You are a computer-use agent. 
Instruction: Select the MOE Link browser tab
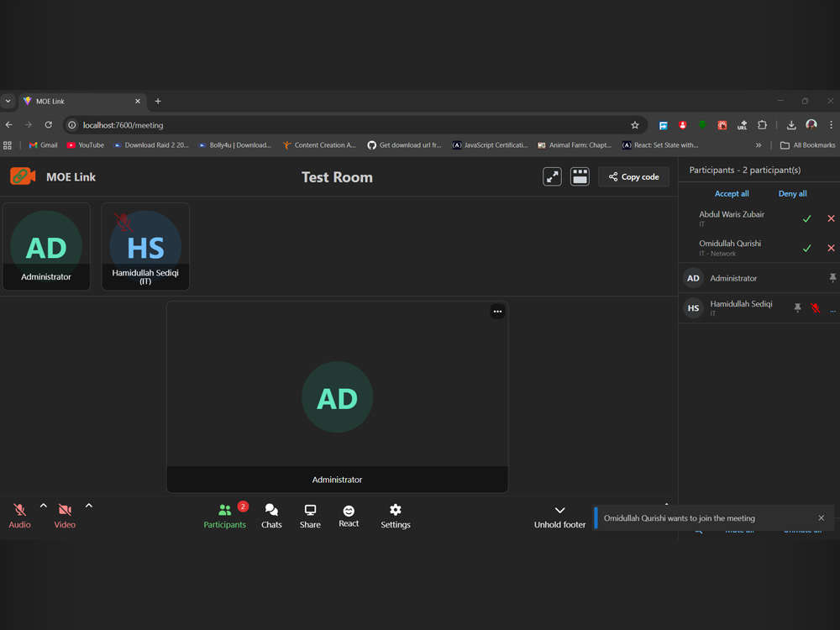click(x=83, y=102)
